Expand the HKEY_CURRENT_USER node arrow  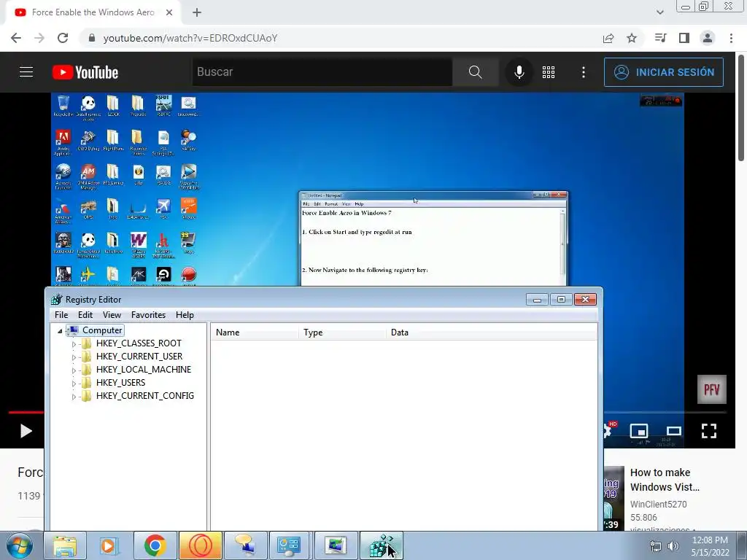click(74, 357)
